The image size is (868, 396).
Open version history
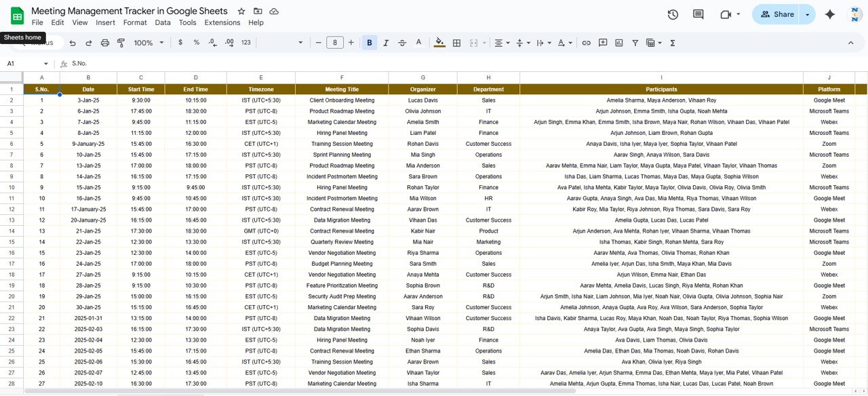click(671, 14)
